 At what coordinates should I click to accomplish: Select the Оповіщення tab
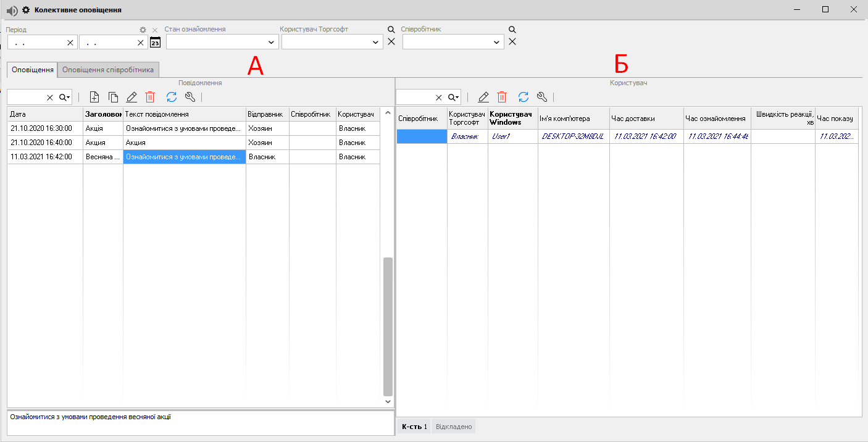pos(32,70)
